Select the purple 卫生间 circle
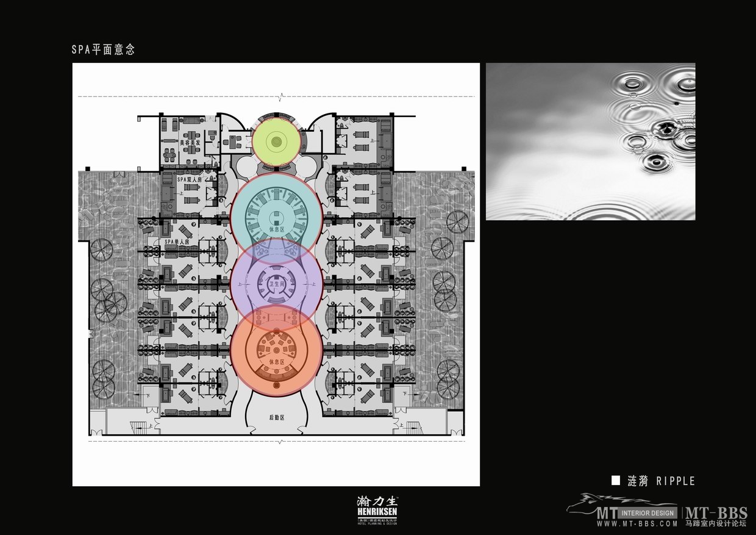Screen dimensions: 756x535 tap(276, 282)
